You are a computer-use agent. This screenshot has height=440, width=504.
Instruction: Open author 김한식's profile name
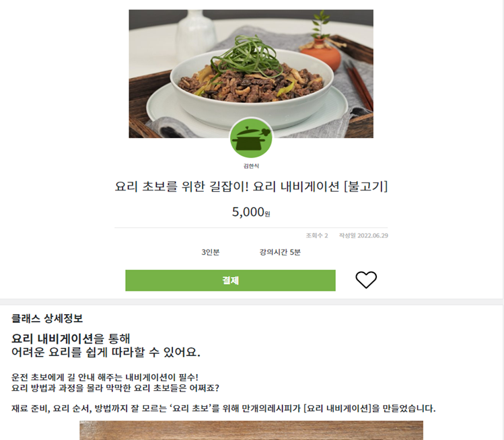[251, 166]
